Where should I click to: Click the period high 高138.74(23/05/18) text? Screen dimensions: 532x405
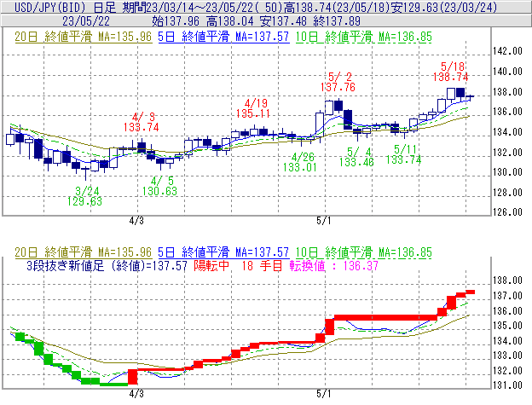coord(338,7)
